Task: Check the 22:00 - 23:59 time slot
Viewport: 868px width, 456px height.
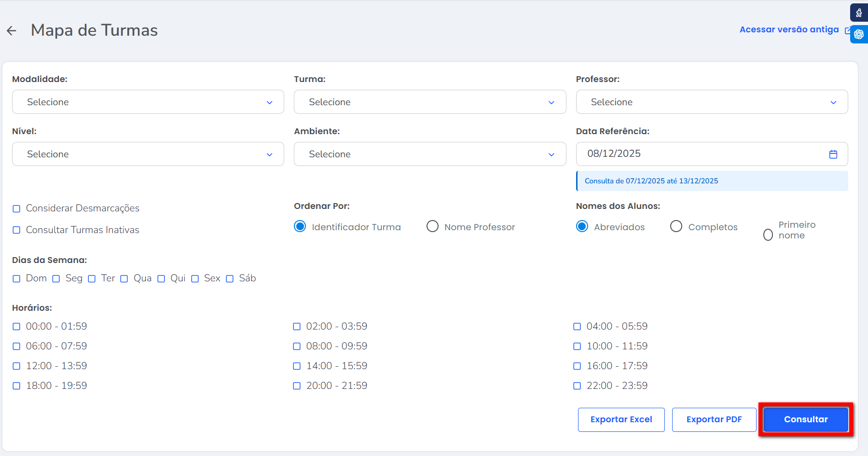Action: 577,386
